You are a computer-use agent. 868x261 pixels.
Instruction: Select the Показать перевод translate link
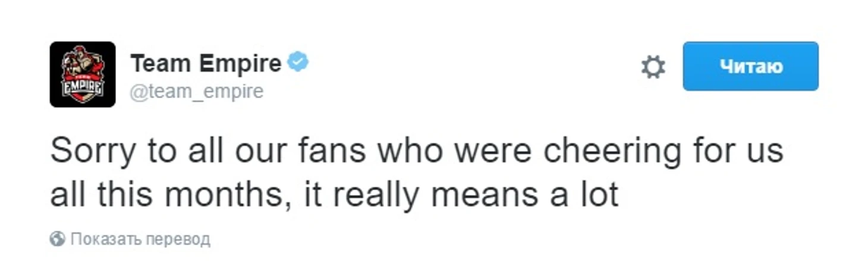140,240
